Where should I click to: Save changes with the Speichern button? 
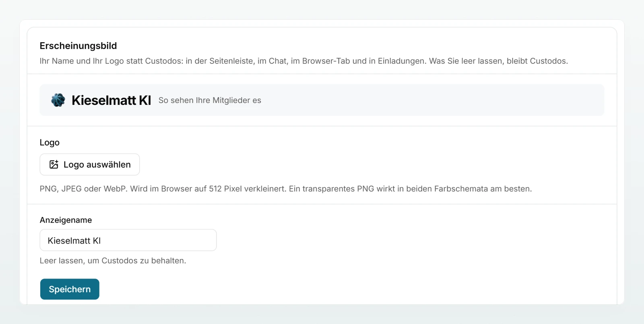[70, 289]
